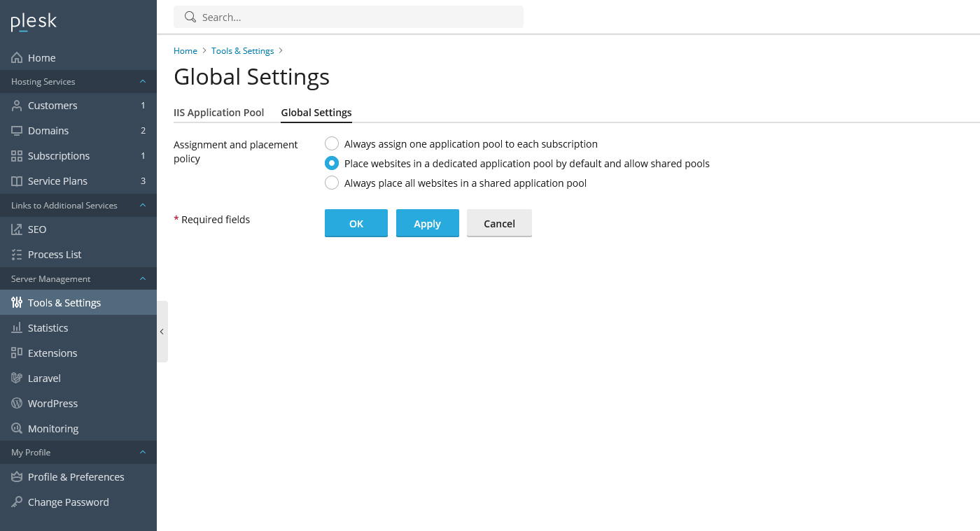This screenshot has height=531, width=980.
Task: Collapse the left sidebar using the arrow
Action: click(162, 331)
